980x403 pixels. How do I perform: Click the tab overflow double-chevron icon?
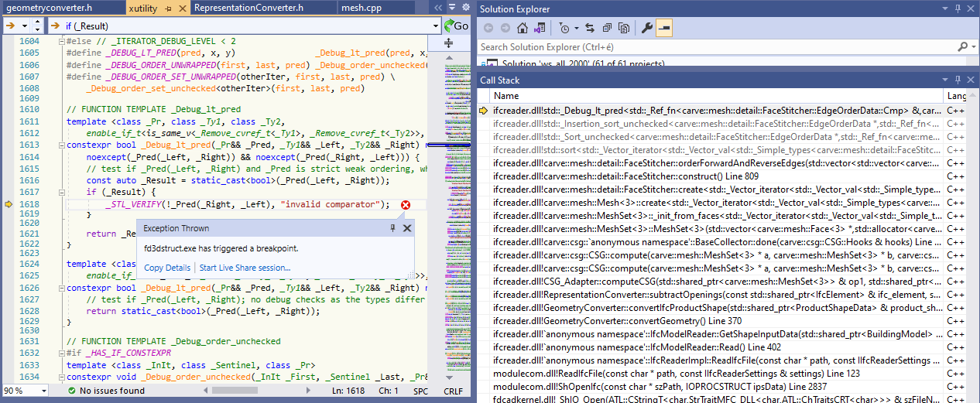coord(437,8)
